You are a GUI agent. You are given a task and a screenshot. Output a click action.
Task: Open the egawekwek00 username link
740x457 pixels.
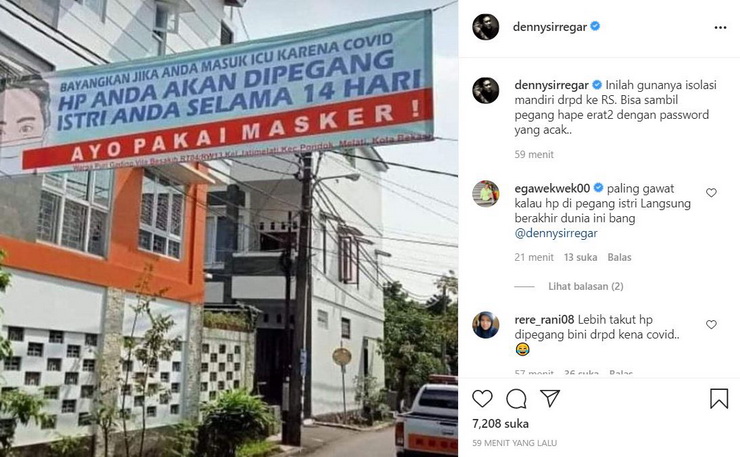pyautogui.click(x=552, y=188)
